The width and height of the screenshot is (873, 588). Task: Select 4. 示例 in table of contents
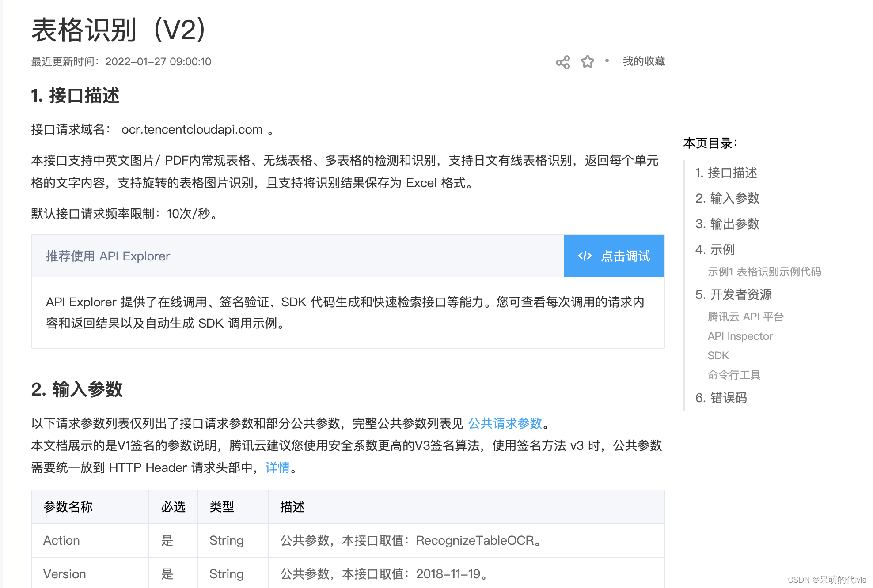click(714, 249)
